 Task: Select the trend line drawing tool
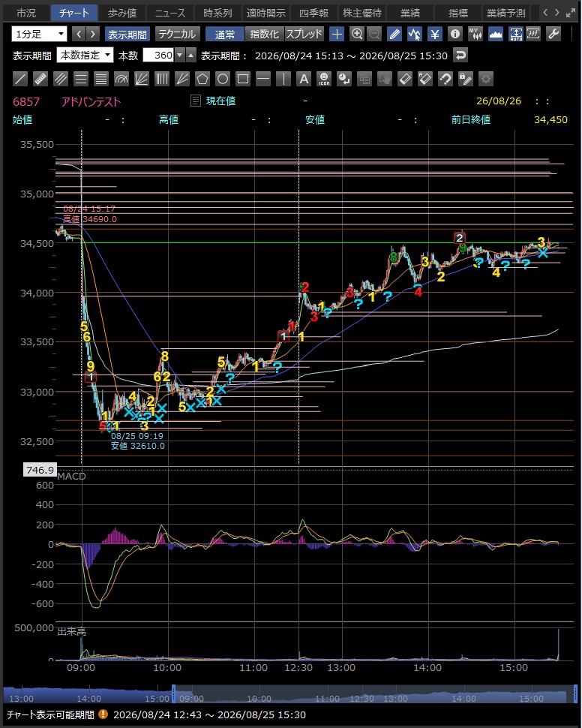click(20, 79)
